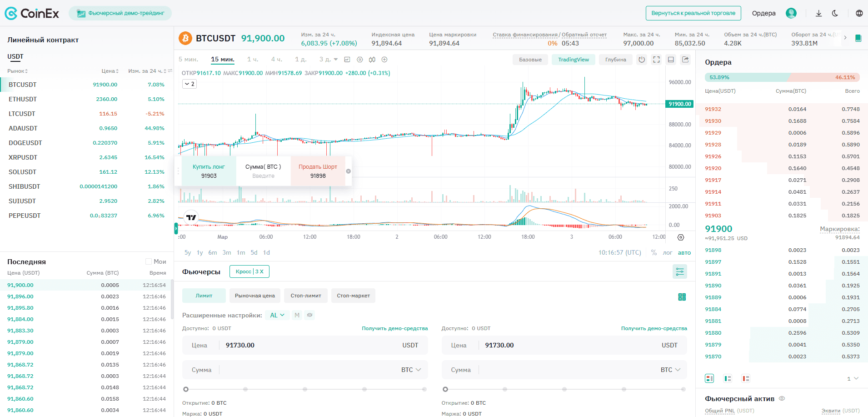868x417 pixels.
Task: Sort markets by 'Цена' column
Action: 110,71
